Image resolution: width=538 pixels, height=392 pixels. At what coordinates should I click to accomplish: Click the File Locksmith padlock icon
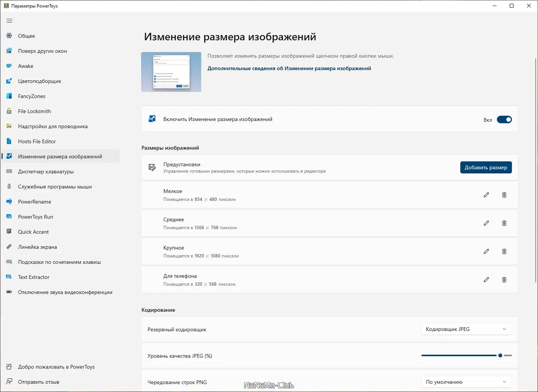(9, 111)
